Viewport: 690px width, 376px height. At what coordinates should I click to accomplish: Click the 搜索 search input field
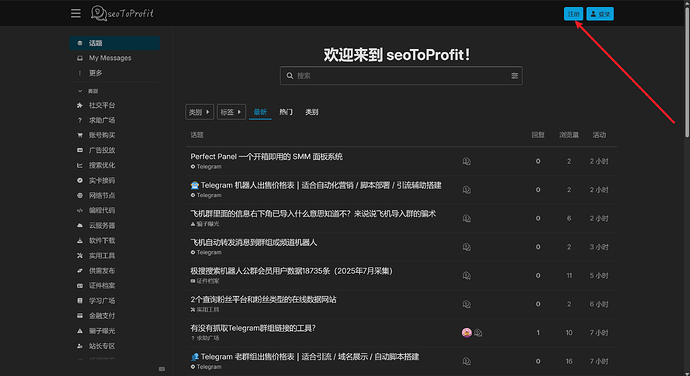click(x=401, y=76)
